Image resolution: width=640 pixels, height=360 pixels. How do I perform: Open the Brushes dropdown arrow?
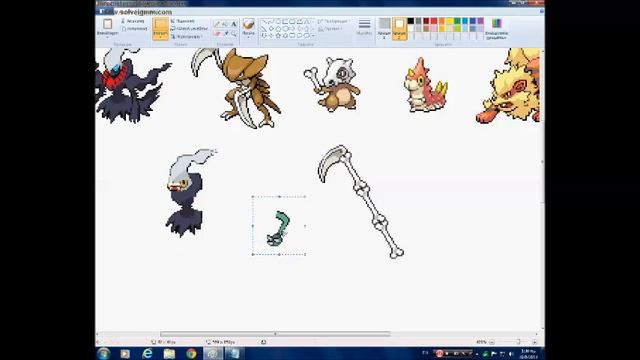pyautogui.click(x=249, y=37)
